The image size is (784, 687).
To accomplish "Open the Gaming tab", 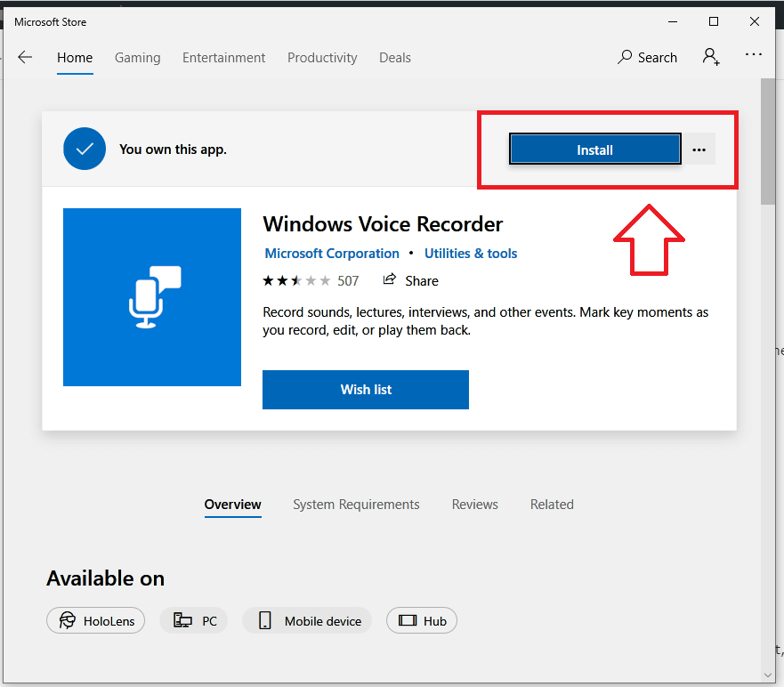I will point(138,58).
